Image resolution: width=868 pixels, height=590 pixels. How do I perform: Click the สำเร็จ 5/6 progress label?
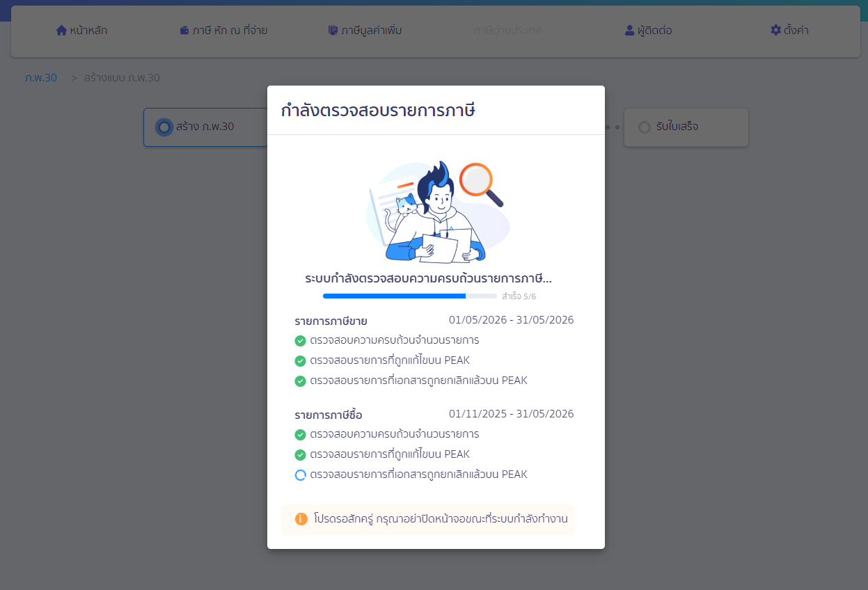point(519,296)
